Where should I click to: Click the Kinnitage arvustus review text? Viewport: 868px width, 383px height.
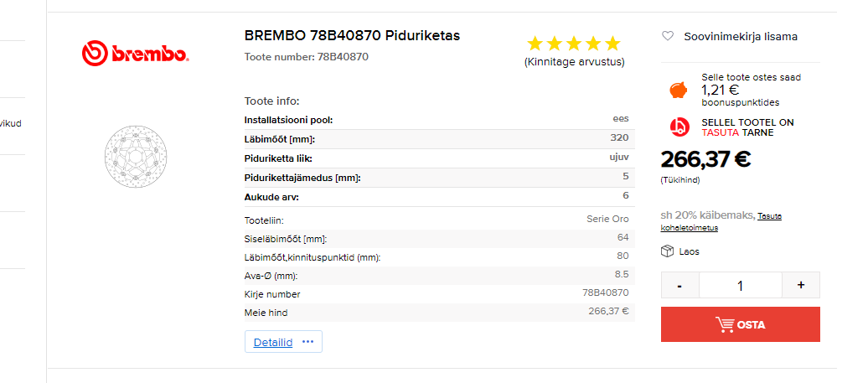pyautogui.click(x=574, y=62)
